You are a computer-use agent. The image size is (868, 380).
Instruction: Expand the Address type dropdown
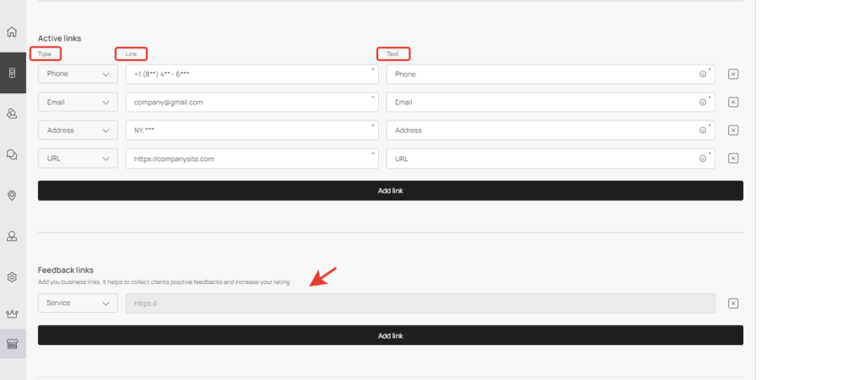pyautogui.click(x=78, y=130)
